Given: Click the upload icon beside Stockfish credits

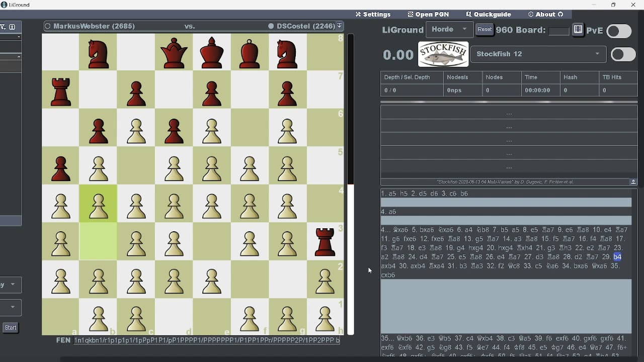Looking at the screenshot, I should (633, 182).
